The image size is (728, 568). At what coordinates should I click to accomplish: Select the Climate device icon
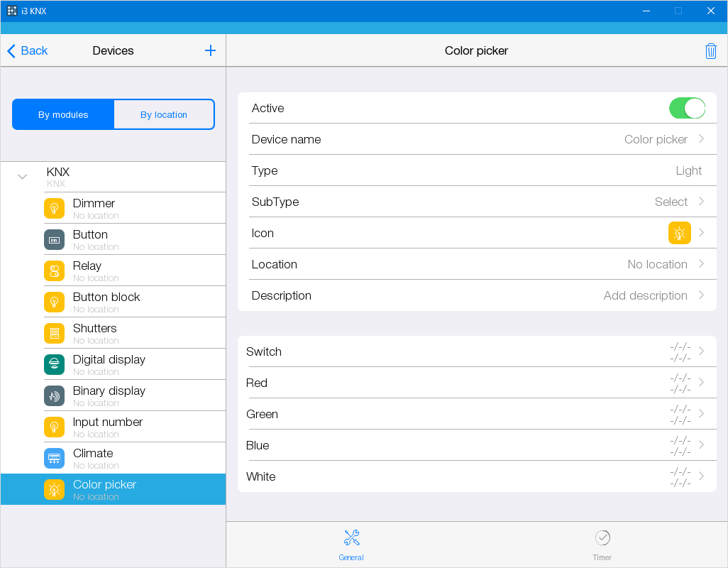tap(55, 458)
